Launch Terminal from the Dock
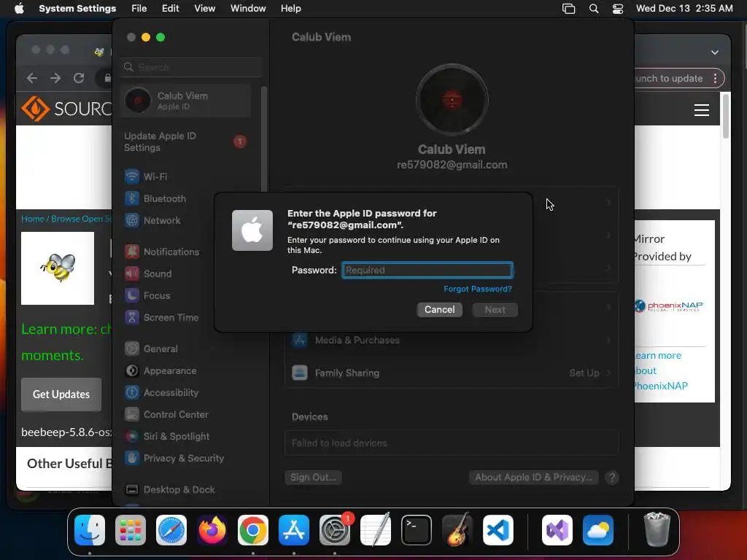This screenshot has height=560, width=747. (417, 530)
